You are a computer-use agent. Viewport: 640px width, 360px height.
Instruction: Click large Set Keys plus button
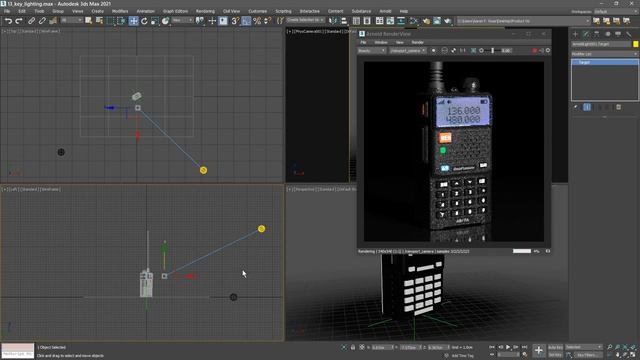(539, 350)
